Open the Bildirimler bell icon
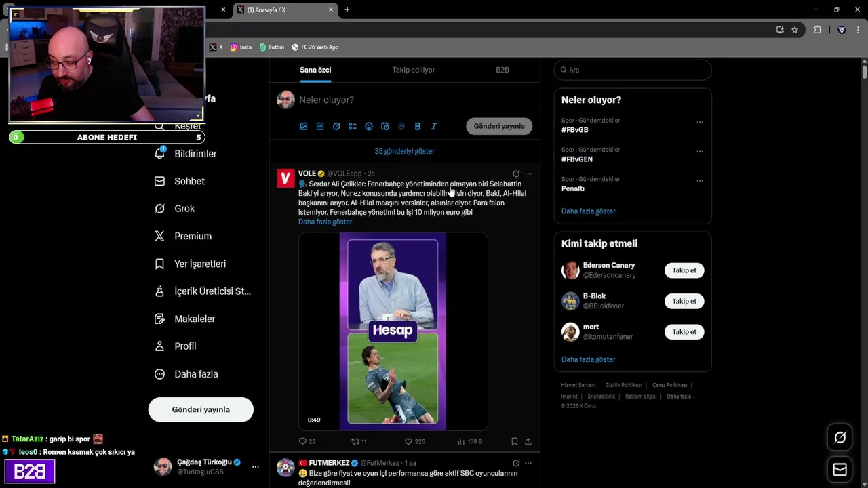Screen dimensions: 868x488 pyautogui.click(x=159, y=154)
